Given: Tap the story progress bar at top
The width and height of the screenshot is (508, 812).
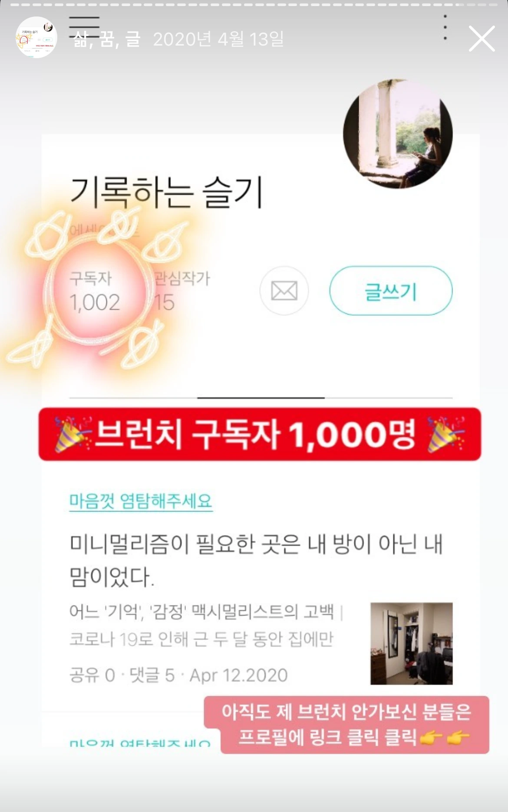Looking at the screenshot, I should pos(254,4).
